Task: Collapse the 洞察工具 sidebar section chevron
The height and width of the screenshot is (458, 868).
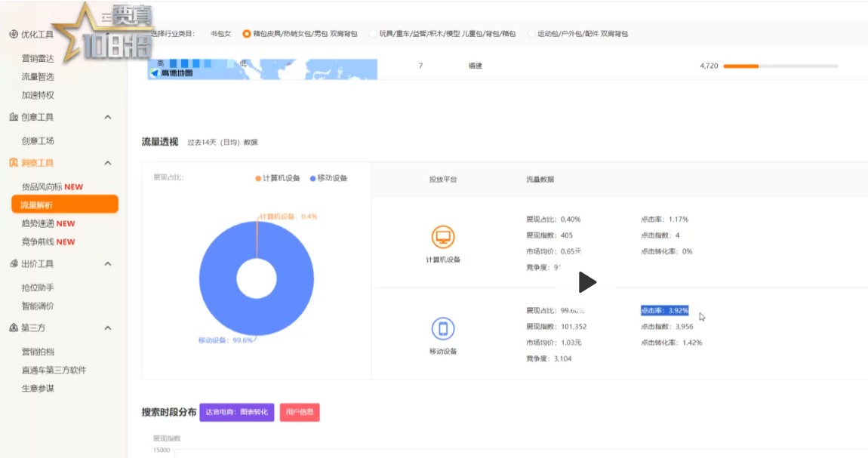Action: pos(108,163)
